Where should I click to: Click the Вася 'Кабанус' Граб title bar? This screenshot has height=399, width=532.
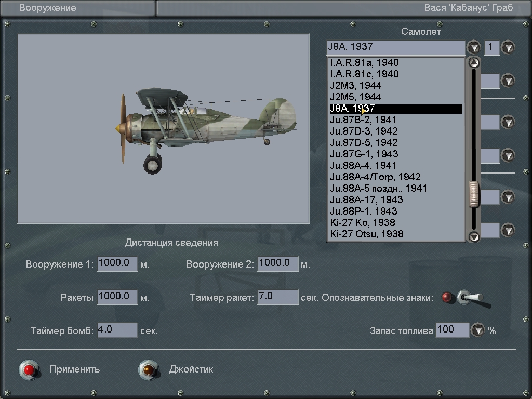[x=343, y=8]
